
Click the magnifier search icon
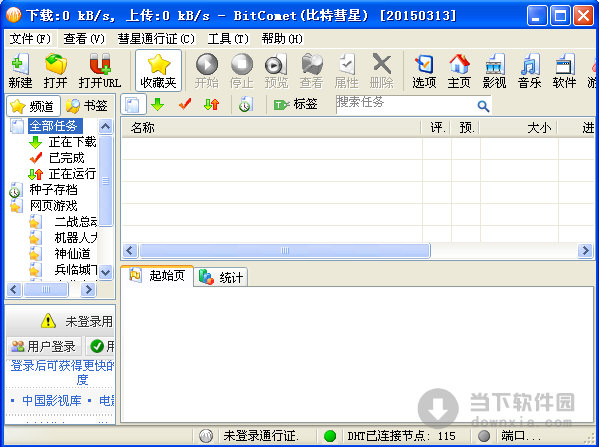click(x=483, y=106)
